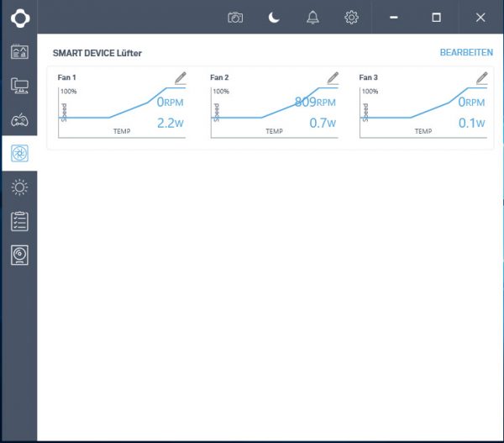Take a screenshot with the camera icon

(x=235, y=18)
